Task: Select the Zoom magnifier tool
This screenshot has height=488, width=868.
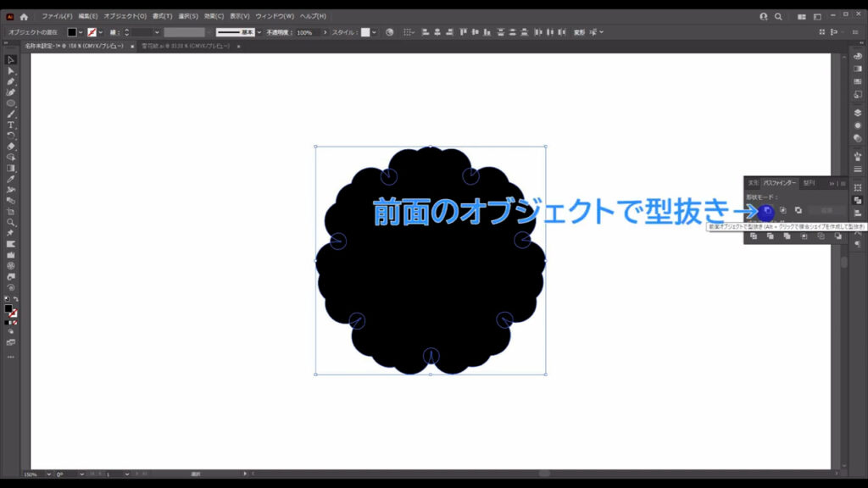Action: tap(11, 222)
